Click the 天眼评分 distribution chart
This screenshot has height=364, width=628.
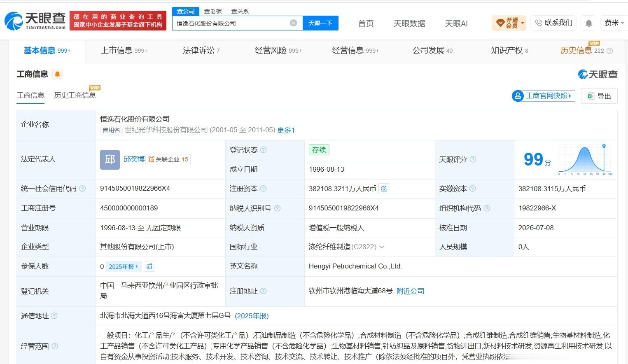click(585, 160)
